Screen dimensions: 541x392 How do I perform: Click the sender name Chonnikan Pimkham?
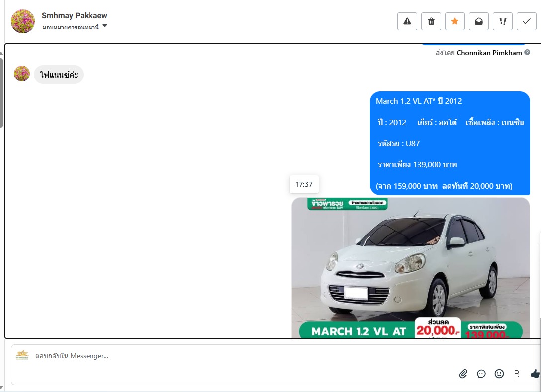(x=489, y=53)
